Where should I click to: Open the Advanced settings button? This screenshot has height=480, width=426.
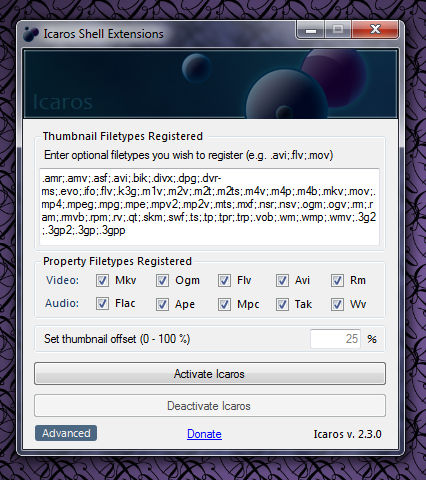pos(66,433)
